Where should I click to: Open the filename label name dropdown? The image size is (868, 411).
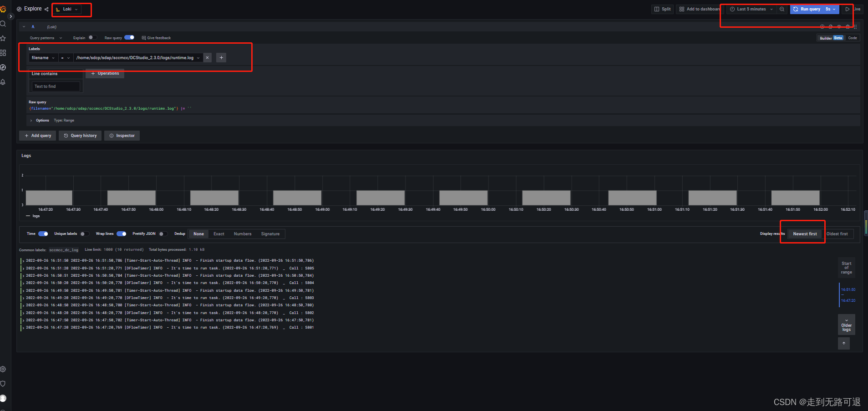click(43, 58)
